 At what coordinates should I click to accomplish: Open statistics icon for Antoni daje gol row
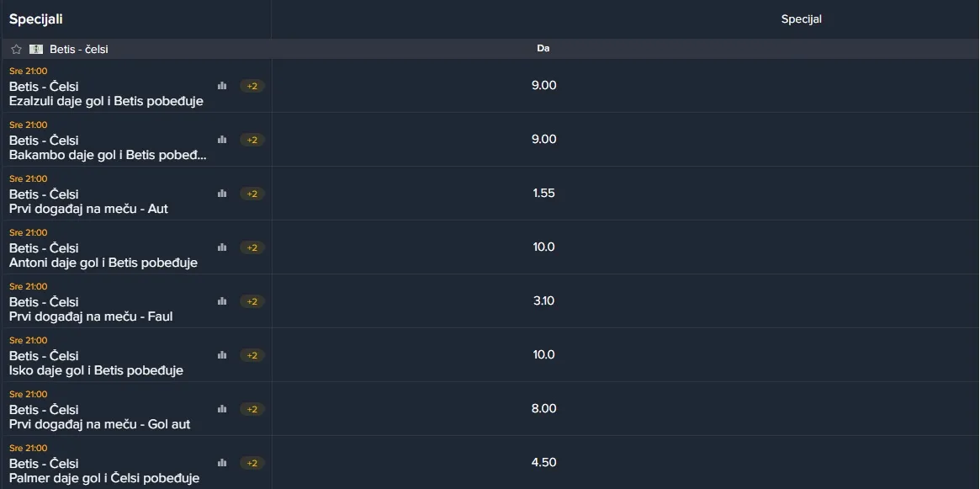(x=222, y=247)
